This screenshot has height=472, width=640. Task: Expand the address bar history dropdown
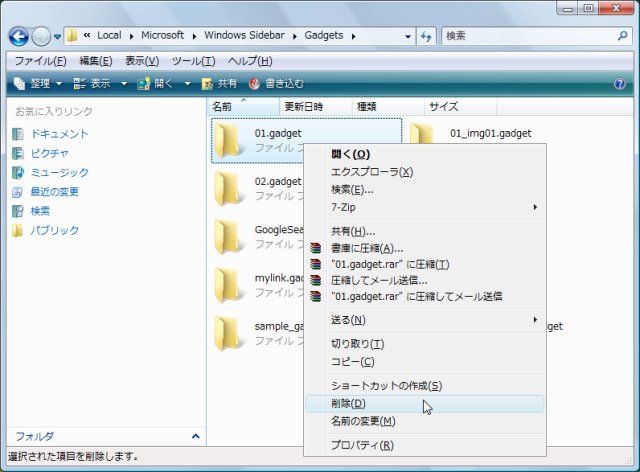coord(407,37)
